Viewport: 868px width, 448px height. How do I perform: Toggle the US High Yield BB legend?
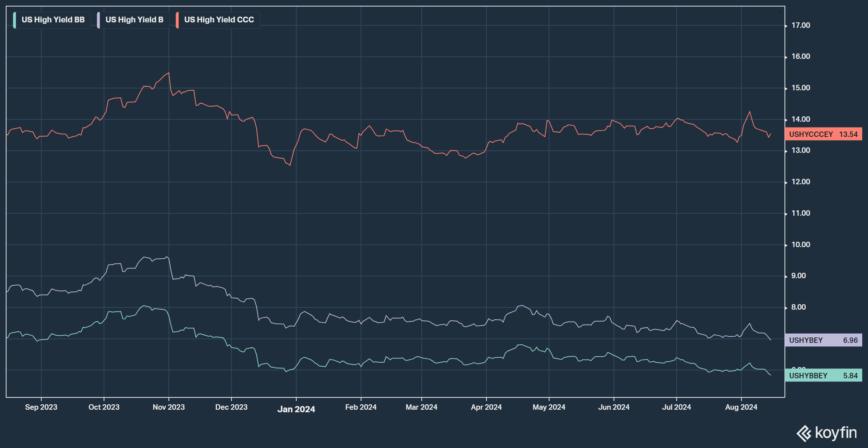pyautogui.click(x=53, y=20)
